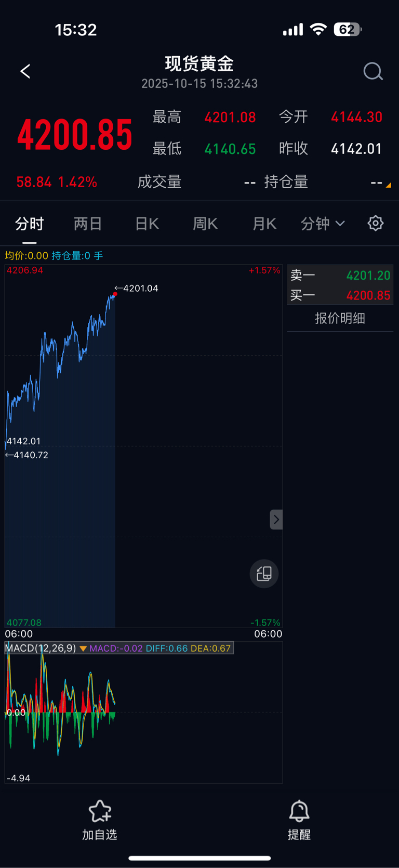
Task: Tap the MACD(12,26,9) indicator label
Action: pyautogui.click(x=41, y=648)
